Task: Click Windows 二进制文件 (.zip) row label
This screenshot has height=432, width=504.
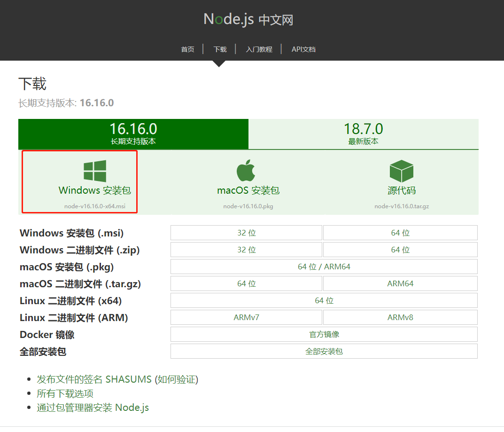Action: (x=80, y=250)
